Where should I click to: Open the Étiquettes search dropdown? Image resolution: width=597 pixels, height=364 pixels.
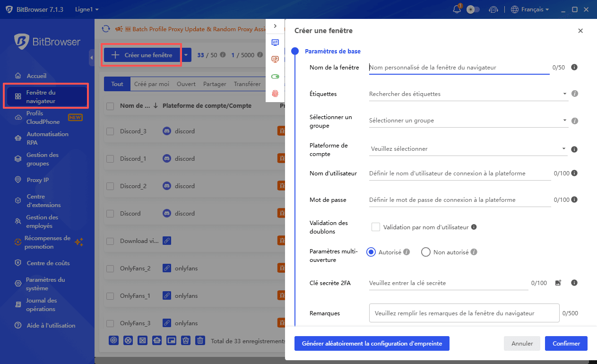(x=468, y=94)
